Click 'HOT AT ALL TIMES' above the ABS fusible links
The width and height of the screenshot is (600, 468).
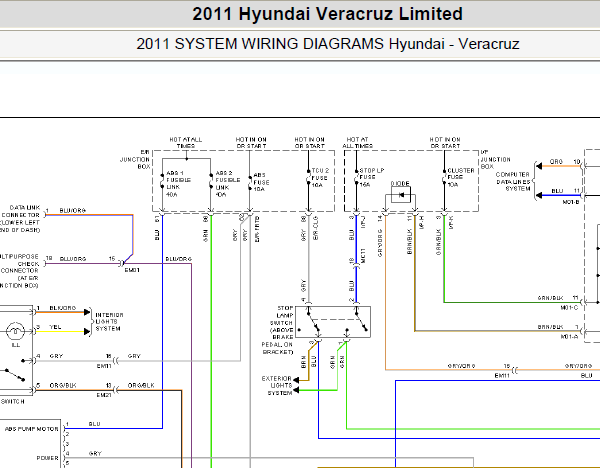186,143
